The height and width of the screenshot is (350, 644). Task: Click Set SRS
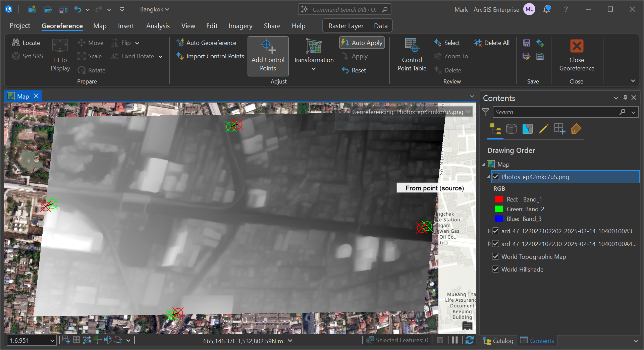point(28,56)
